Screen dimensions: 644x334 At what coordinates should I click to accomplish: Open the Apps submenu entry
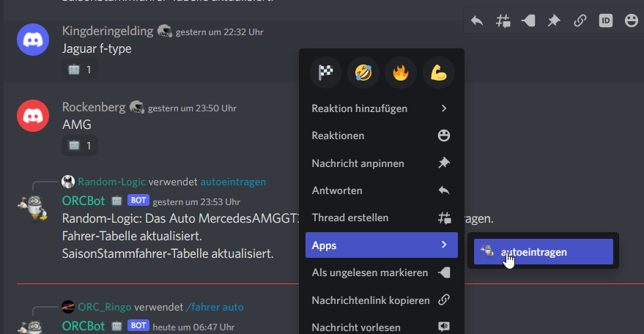click(381, 245)
